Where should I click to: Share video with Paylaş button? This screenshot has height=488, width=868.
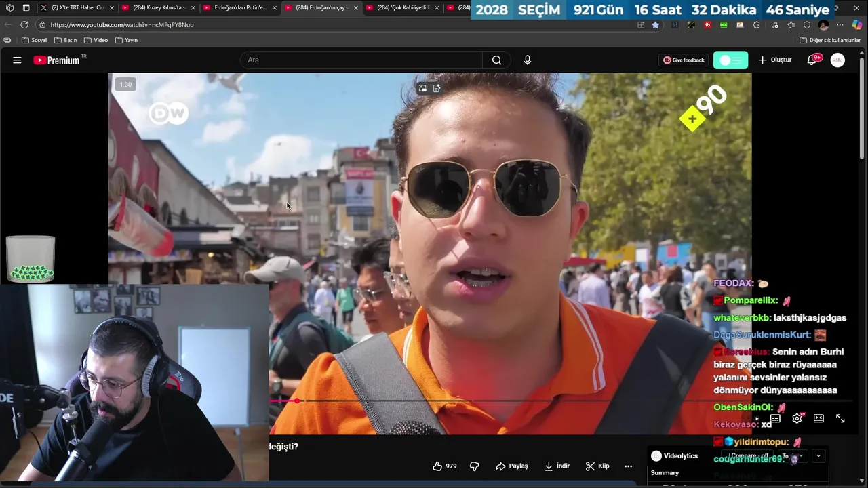pos(511,466)
